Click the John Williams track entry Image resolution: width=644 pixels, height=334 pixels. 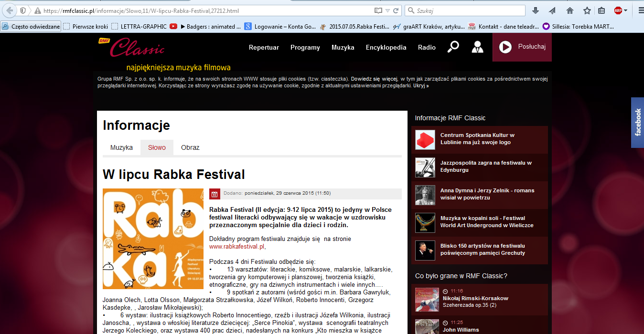pos(461,330)
